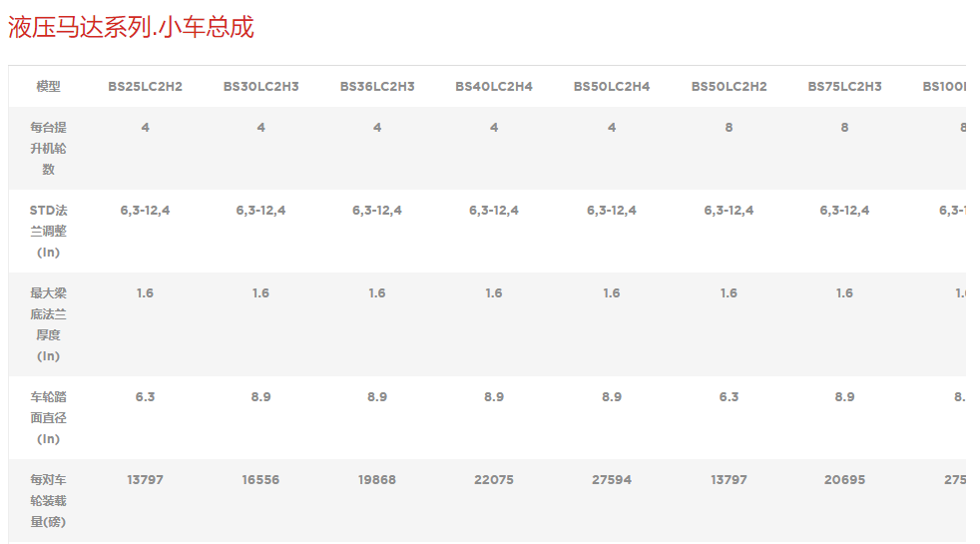Select the 27594 load value cell
The image size is (980, 544).
point(611,480)
